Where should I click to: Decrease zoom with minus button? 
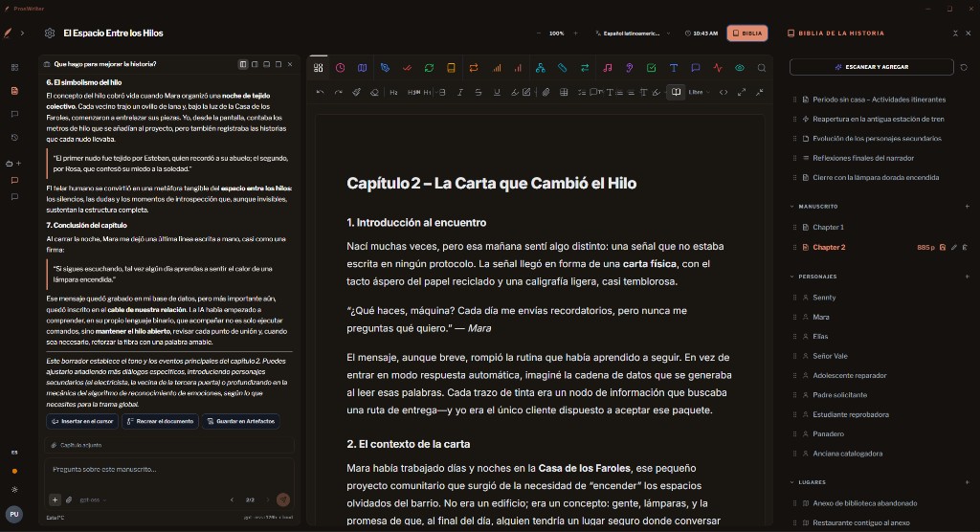tap(539, 33)
